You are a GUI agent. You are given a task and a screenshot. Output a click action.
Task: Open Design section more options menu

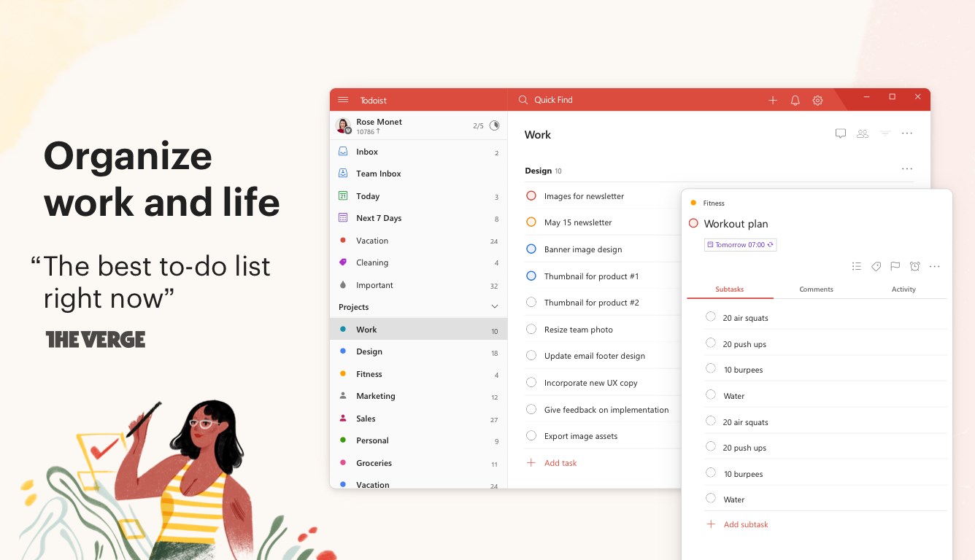click(x=907, y=169)
